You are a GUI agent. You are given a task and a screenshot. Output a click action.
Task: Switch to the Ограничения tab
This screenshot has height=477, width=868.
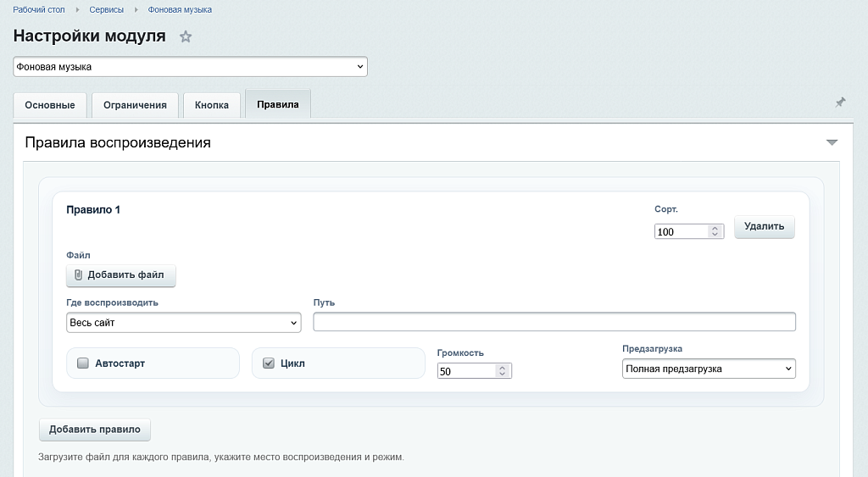point(135,105)
